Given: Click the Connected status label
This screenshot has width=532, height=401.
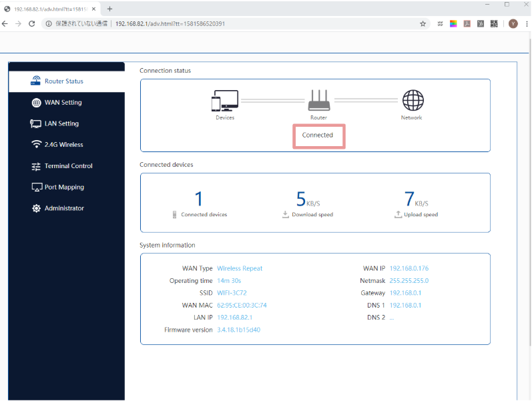Looking at the screenshot, I should 318,135.
